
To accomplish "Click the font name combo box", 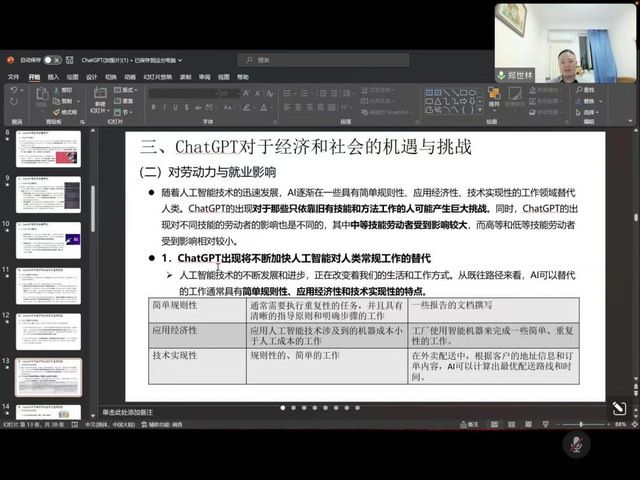I will [183, 93].
